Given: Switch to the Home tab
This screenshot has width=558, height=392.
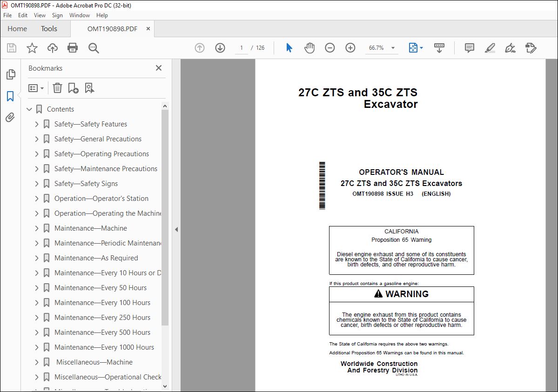Looking at the screenshot, I should (x=17, y=29).
